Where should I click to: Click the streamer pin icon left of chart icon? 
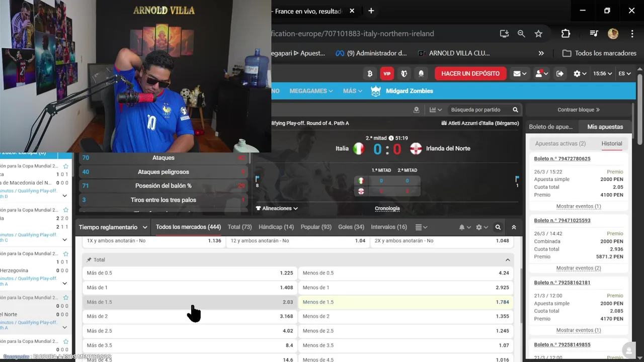[x=416, y=110]
